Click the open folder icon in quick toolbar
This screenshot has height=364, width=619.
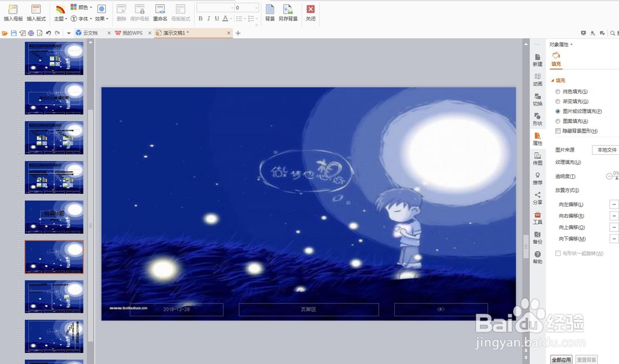tap(5, 33)
